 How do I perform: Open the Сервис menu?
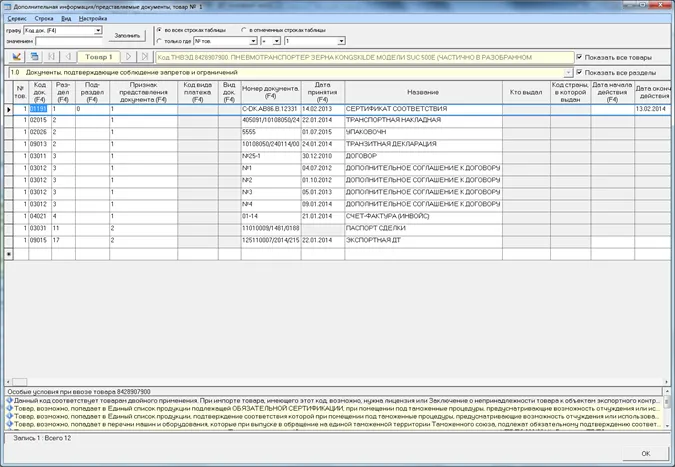click(x=17, y=19)
